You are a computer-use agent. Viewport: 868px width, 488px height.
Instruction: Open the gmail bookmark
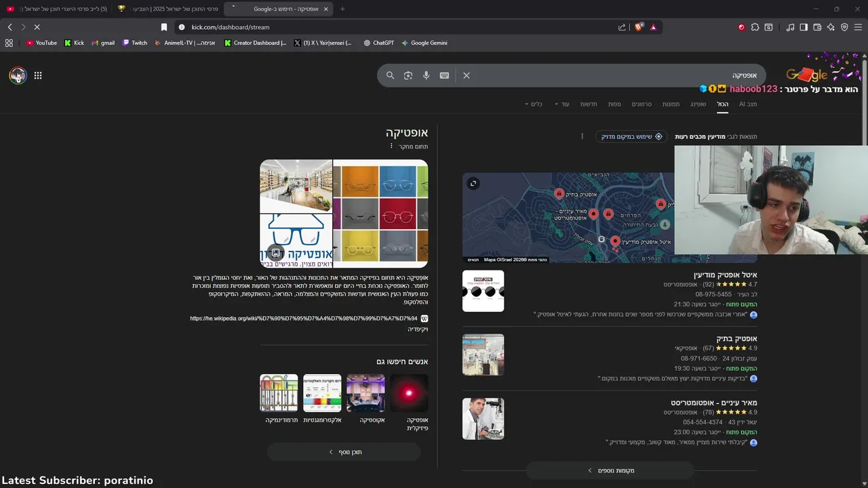[x=103, y=43]
